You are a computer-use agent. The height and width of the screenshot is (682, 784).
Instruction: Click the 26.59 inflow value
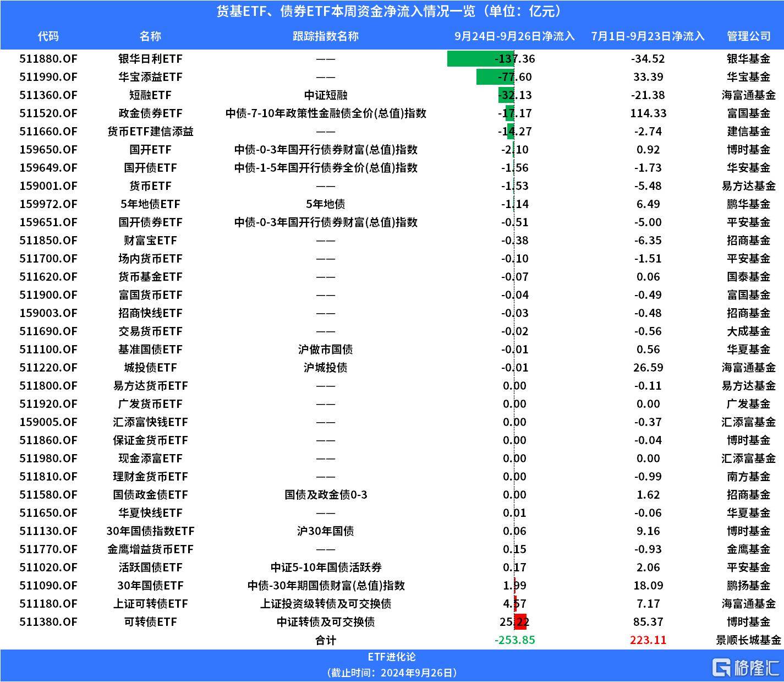(648, 368)
